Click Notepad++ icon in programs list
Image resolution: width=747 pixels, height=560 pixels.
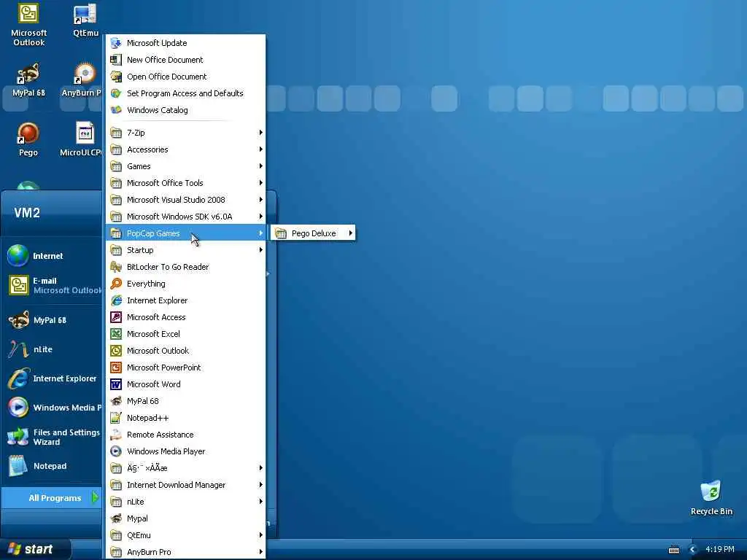point(116,418)
